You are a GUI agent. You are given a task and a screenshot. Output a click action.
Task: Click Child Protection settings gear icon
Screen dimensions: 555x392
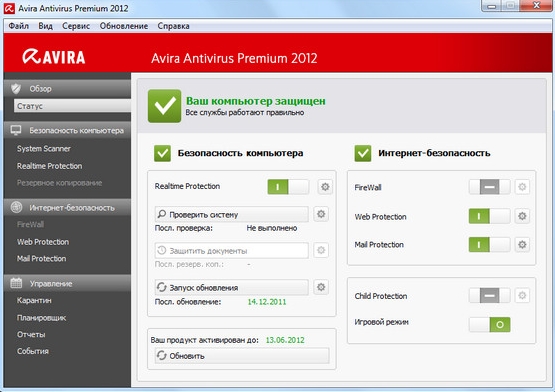point(522,295)
